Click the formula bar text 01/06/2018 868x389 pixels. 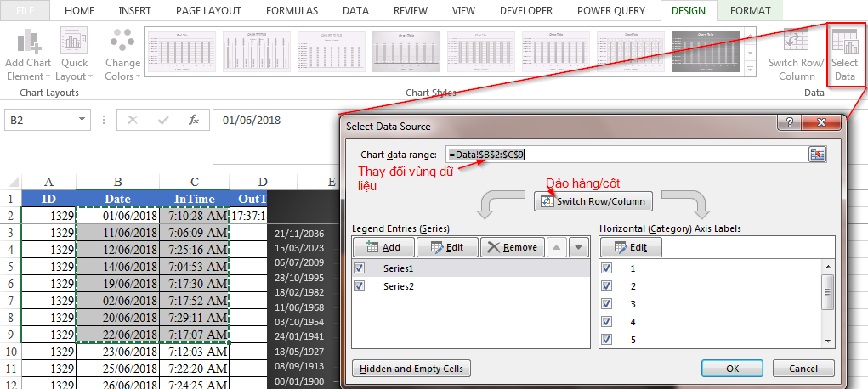point(252,120)
